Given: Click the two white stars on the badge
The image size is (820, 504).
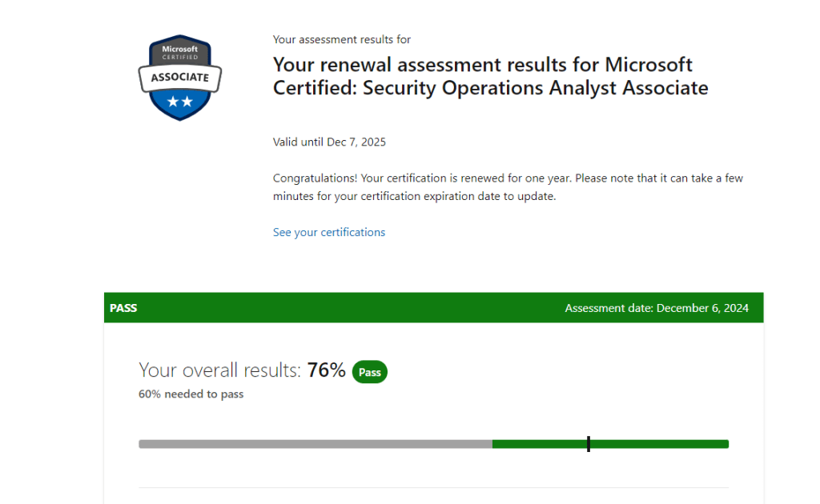Looking at the screenshot, I should 179,102.
